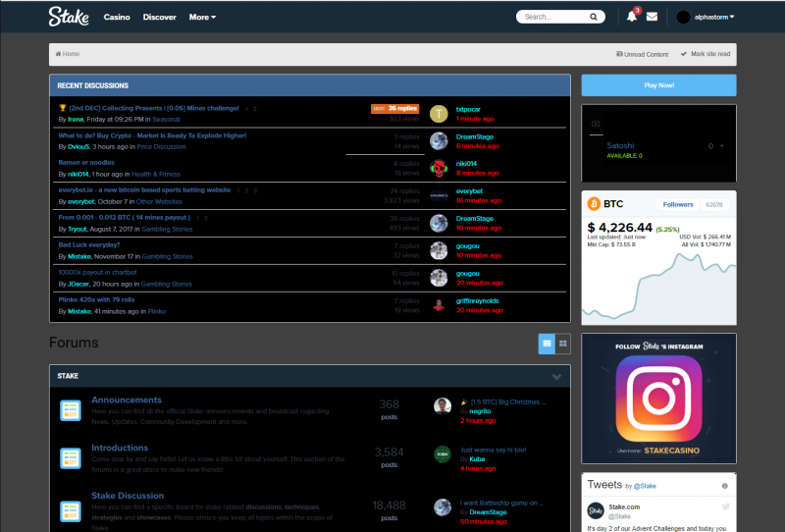Open the Other Websites category link
This screenshot has width=785, height=532.
coord(159,201)
